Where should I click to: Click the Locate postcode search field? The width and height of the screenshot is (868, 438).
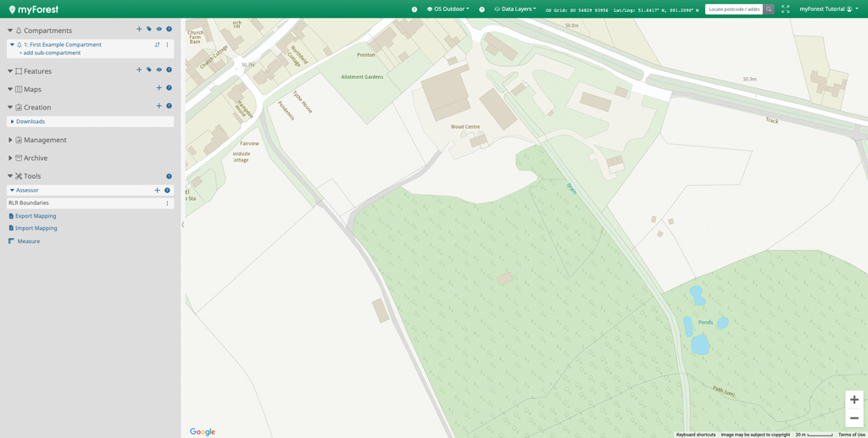pyautogui.click(x=733, y=9)
